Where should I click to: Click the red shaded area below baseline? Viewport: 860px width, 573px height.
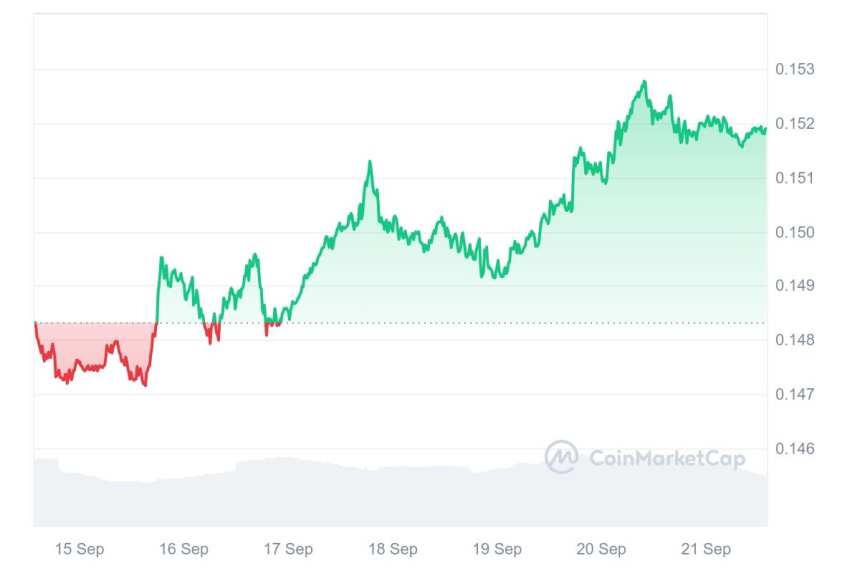coord(95,345)
